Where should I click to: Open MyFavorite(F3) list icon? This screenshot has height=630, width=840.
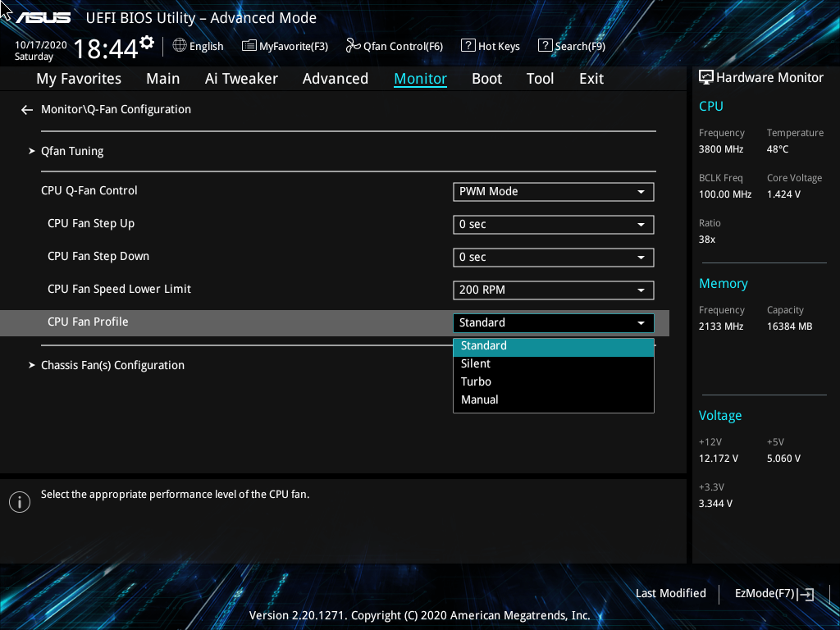click(x=249, y=46)
